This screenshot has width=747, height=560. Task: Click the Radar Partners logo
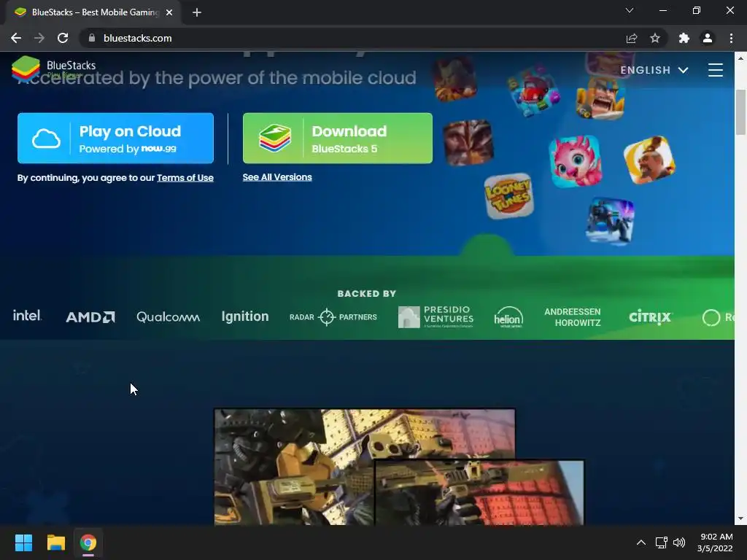(333, 316)
